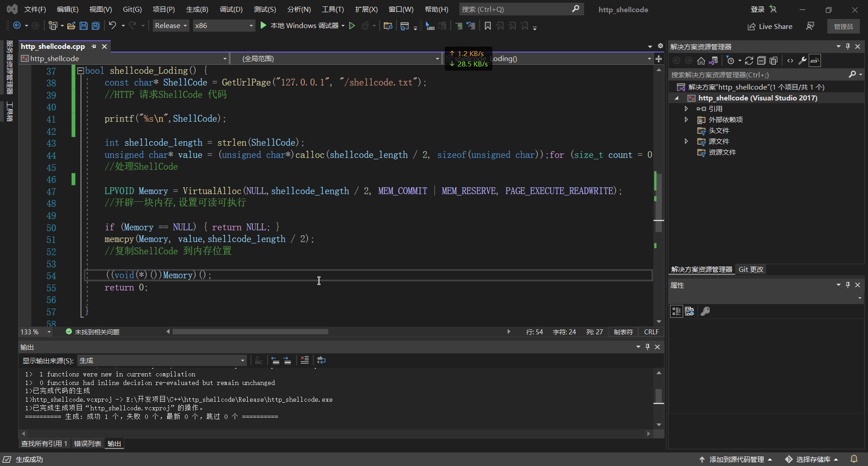Switch to the 错误列表 tab
Viewport: 868px width, 466px height.
click(x=88, y=444)
